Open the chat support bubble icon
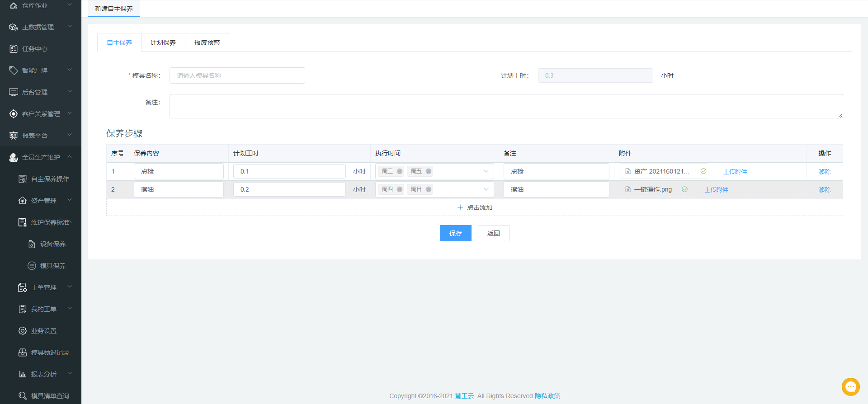 [850, 386]
